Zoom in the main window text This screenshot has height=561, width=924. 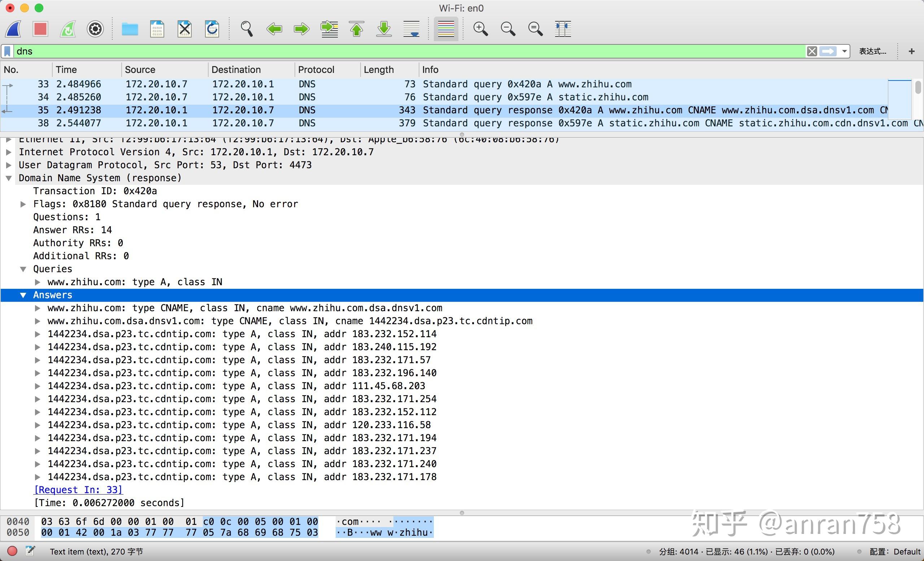[480, 29]
